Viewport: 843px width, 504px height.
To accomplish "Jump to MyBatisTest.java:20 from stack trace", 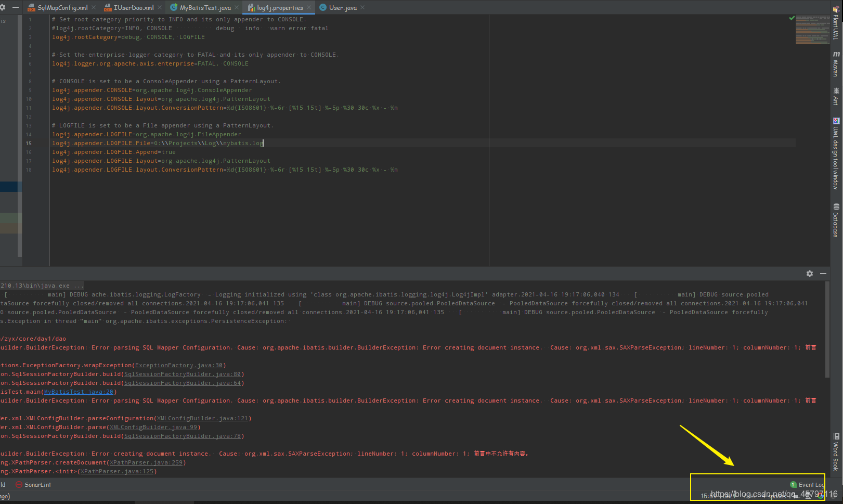I will point(79,392).
